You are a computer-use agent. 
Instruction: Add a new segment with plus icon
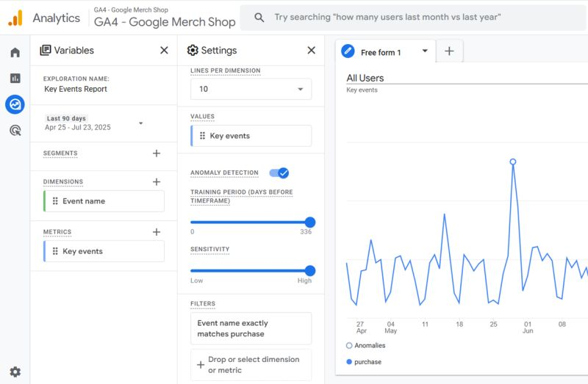(x=156, y=153)
